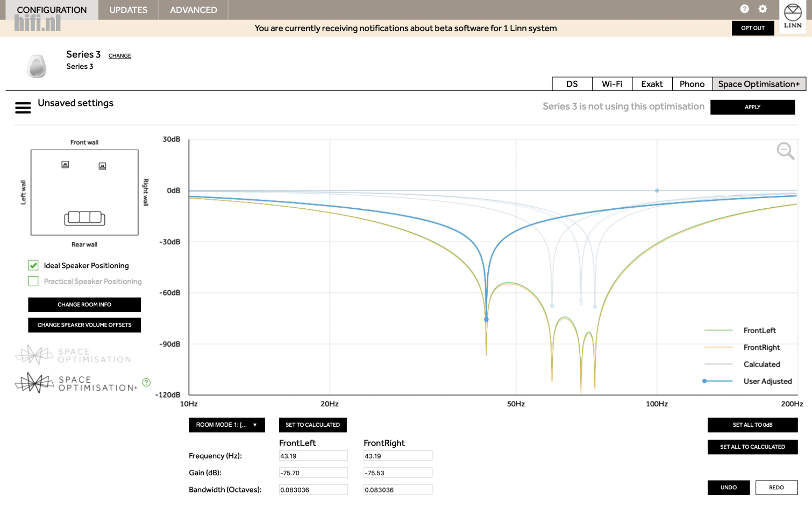Select the left speaker icon in room diagram
The width and height of the screenshot is (812, 508).
pyautogui.click(x=65, y=165)
